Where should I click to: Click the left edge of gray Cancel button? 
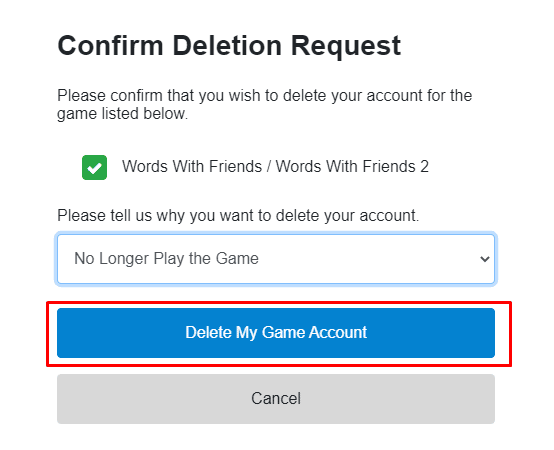pyautogui.click(x=64, y=399)
